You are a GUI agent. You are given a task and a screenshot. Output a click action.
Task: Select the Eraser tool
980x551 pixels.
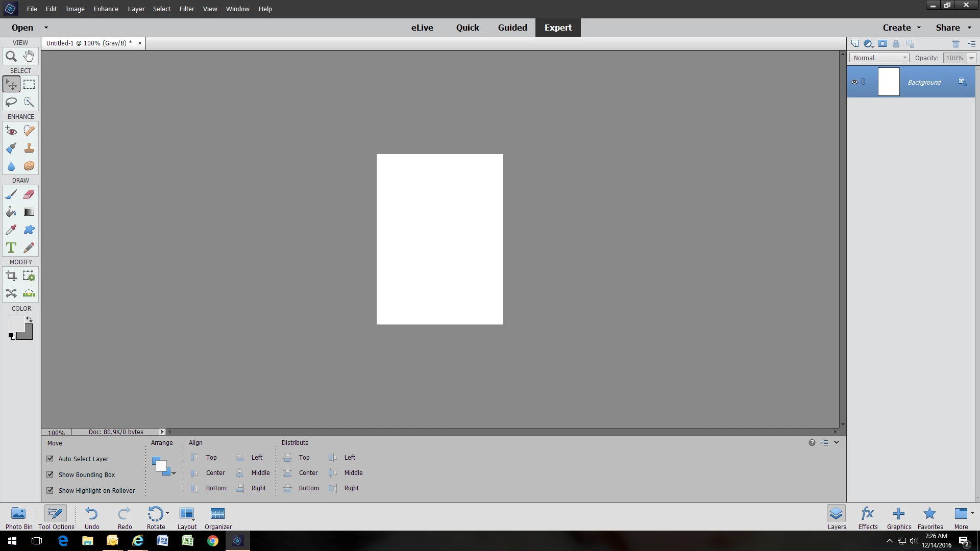pyautogui.click(x=29, y=194)
